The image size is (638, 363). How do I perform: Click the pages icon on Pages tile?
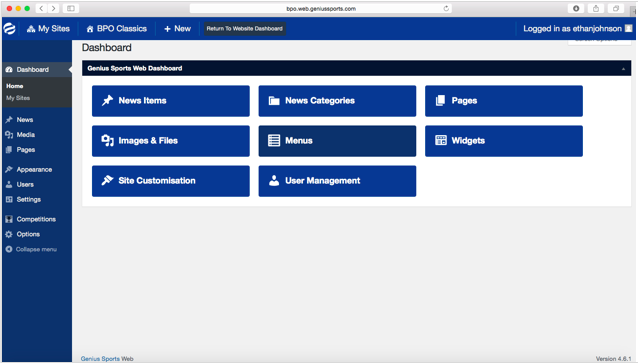coord(440,101)
